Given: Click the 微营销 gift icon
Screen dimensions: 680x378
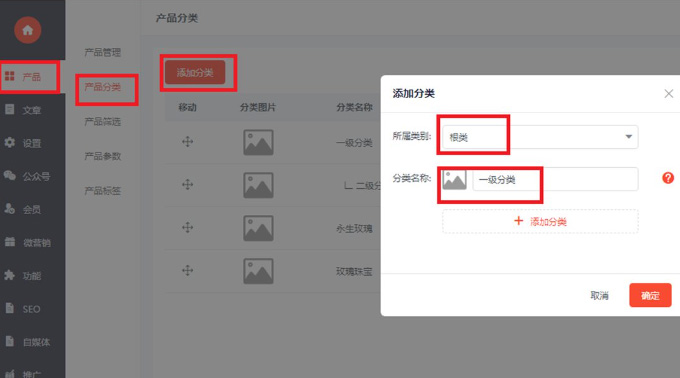Looking at the screenshot, I should click(x=10, y=241).
